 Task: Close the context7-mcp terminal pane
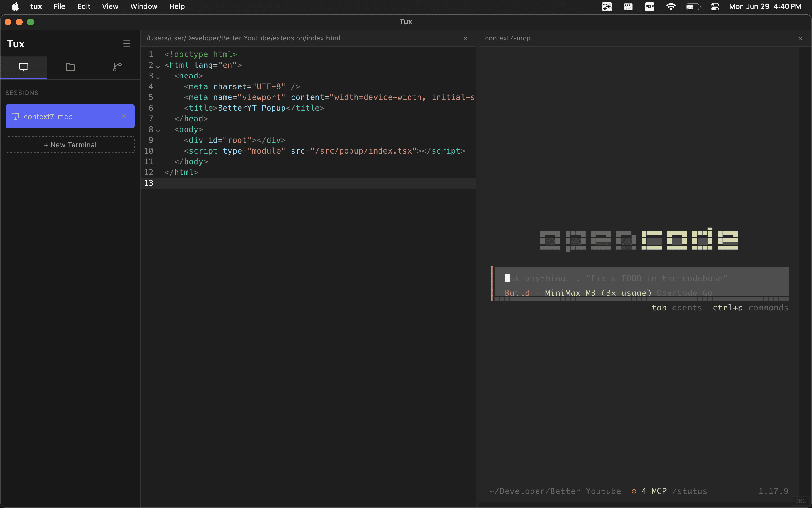800,39
